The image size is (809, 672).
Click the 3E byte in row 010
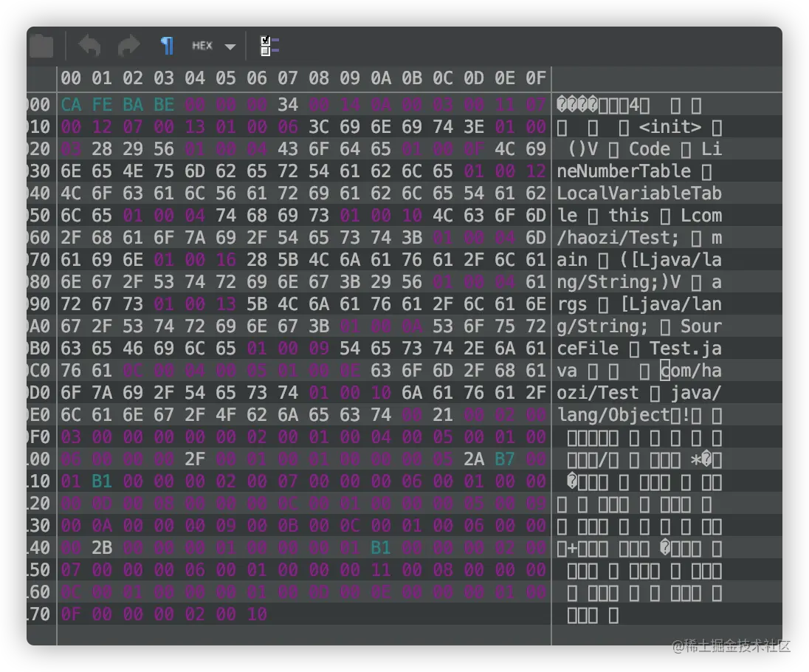point(474,127)
